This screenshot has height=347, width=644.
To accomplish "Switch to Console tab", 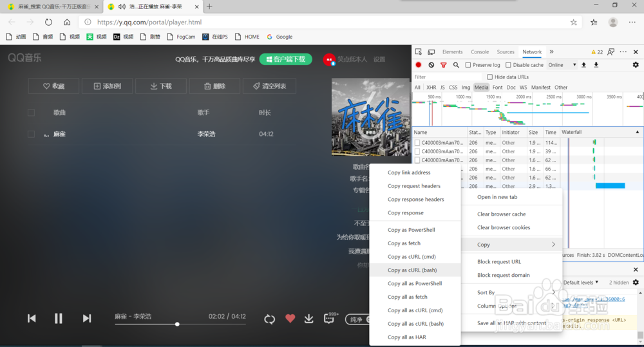I will 480,52.
